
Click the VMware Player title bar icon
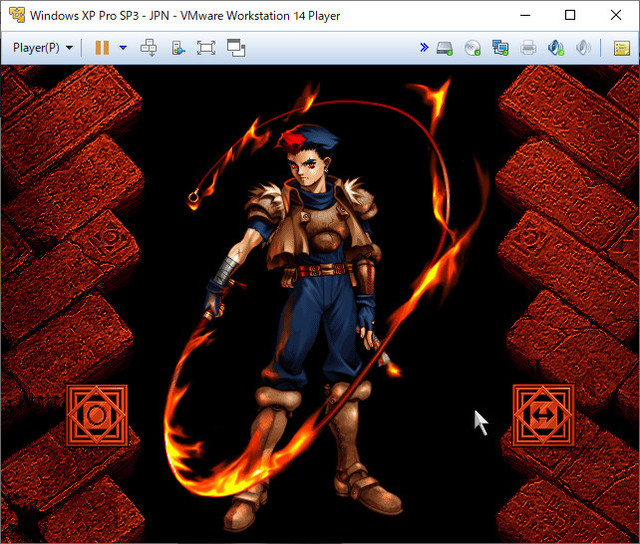[x=17, y=15]
